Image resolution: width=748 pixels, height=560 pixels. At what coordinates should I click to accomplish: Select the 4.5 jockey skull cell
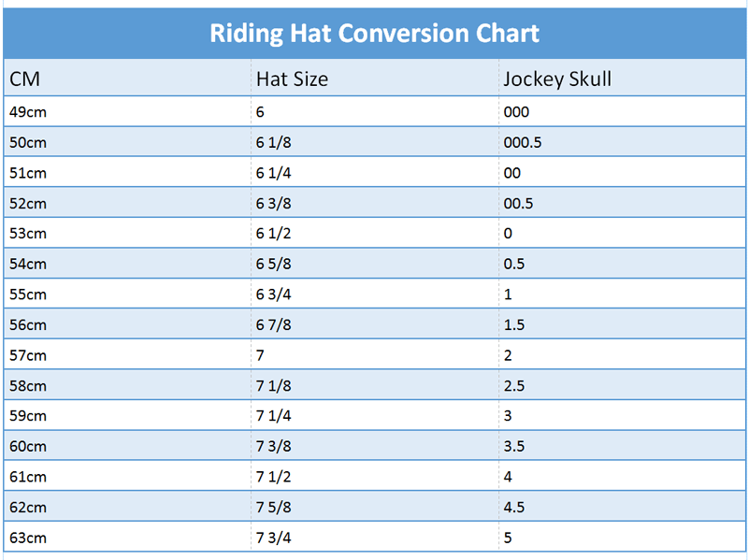click(x=513, y=507)
